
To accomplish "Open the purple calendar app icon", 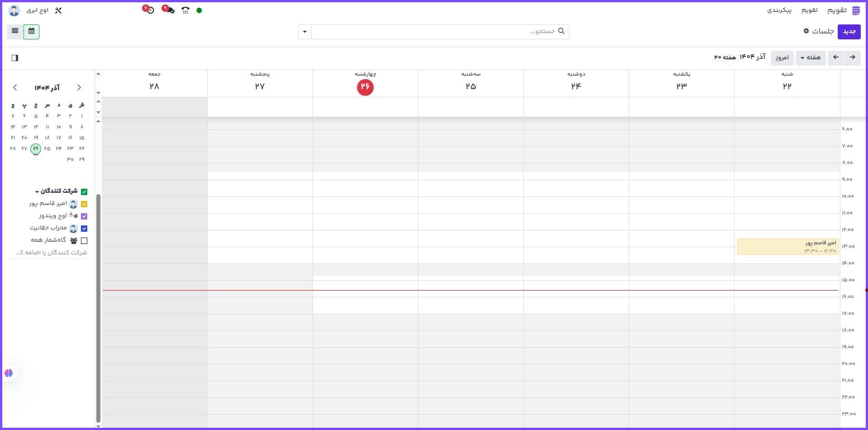I will pos(856,10).
